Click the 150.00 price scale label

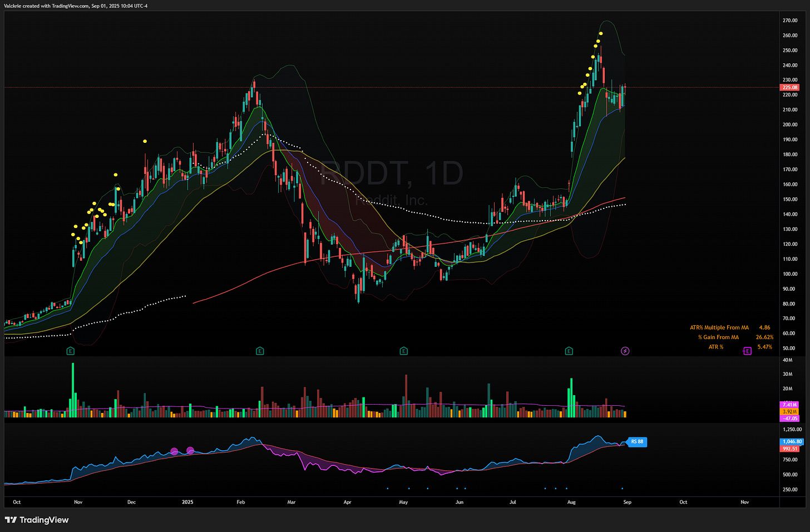790,199
